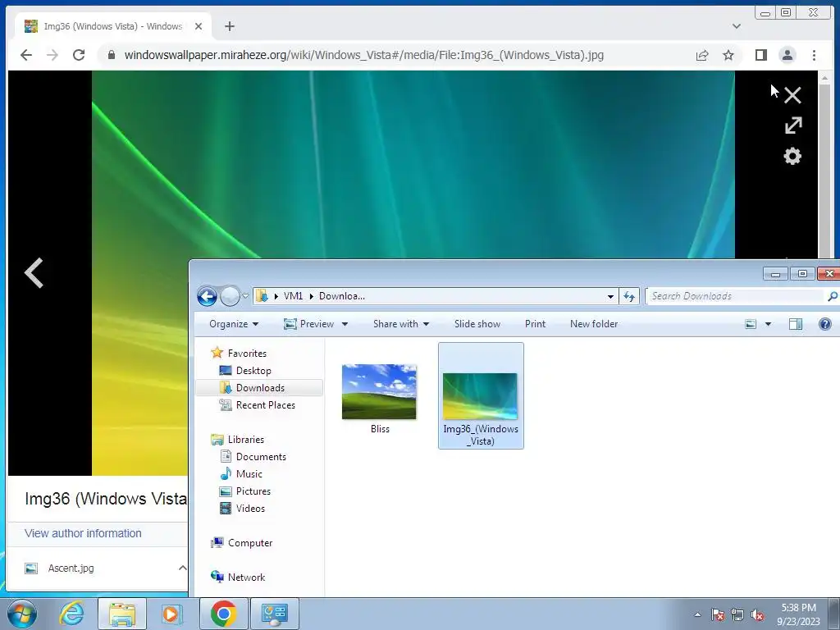Open Windows Media Player from taskbar
Screen dimensions: 840x630
pyautogui.click(x=171, y=614)
